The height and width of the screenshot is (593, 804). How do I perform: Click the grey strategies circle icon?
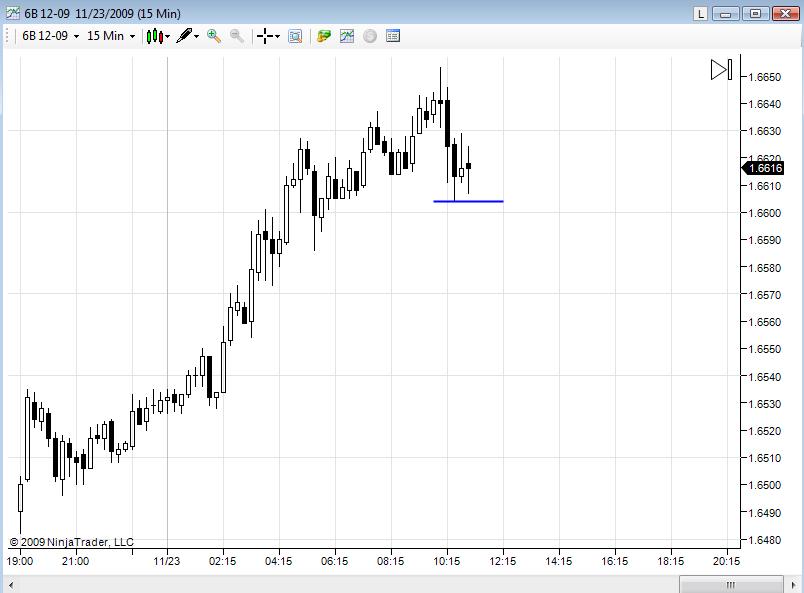tap(370, 36)
